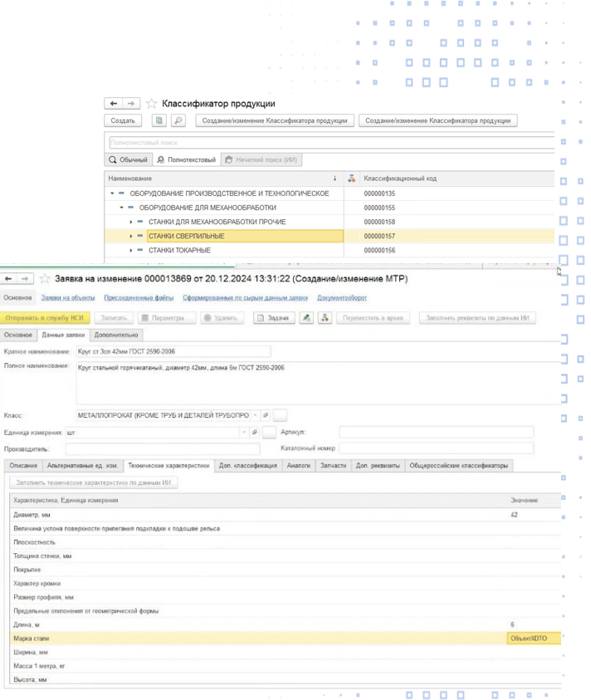Viewport: 591px width, 700px height.
Task: Go back in Классификатор продукции window
Action: pos(114,104)
